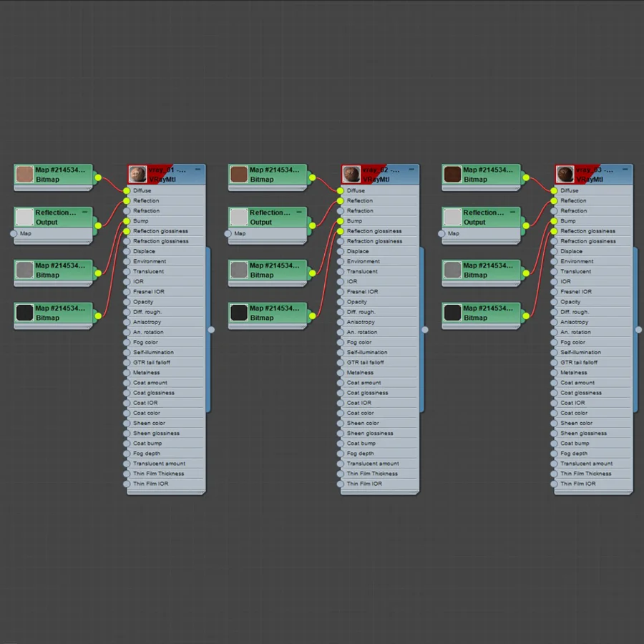Screen dimensions: 644x644
Task: Select the dark brown bitmap swatch near vray_03
Action: click(x=453, y=174)
